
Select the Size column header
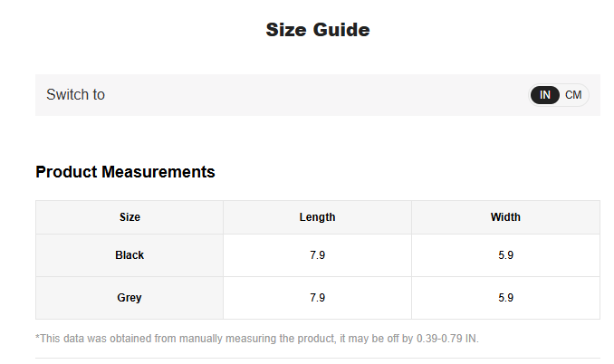click(130, 217)
